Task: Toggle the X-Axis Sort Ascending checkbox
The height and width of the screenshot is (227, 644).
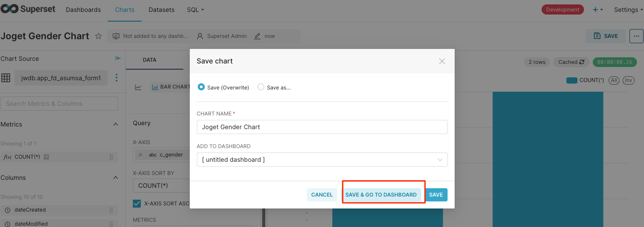Action: pyautogui.click(x=137, y=204)
